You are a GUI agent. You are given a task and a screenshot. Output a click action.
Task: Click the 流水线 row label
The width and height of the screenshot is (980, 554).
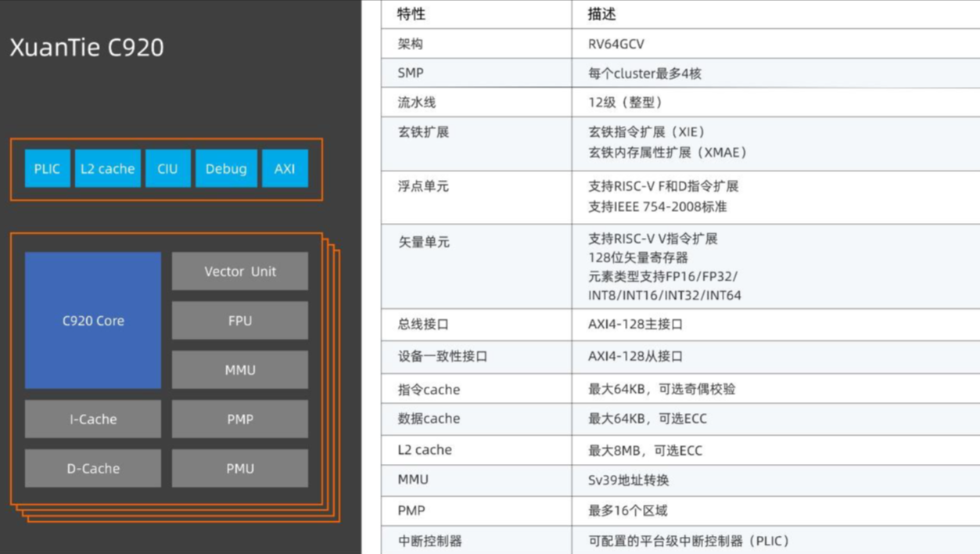tap(417, 102)
